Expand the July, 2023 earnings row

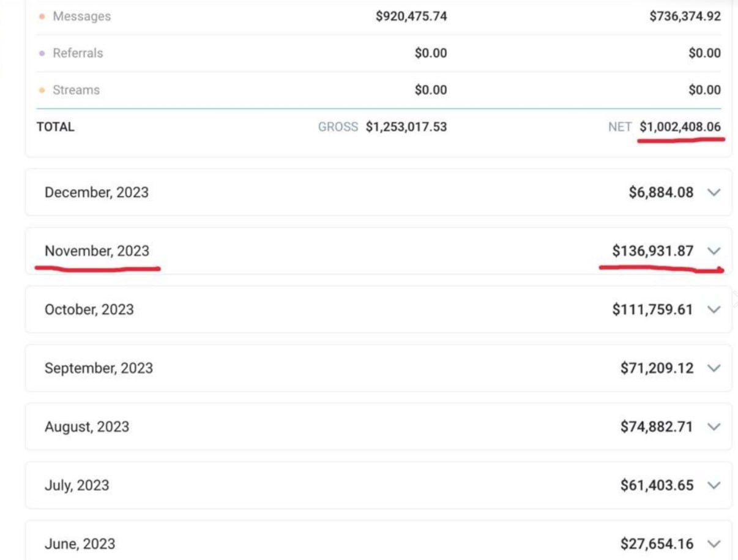pyautogui.click(x=714, y=485)
